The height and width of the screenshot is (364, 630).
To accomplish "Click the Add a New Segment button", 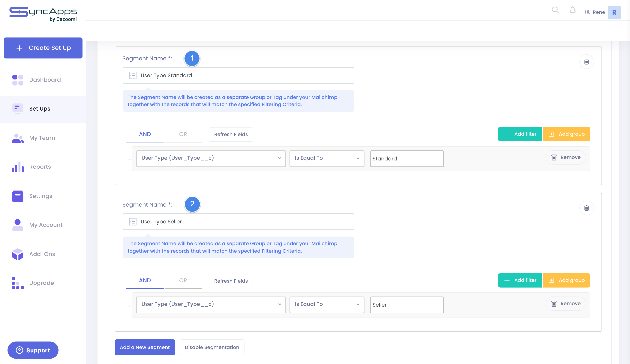I will pyautogui.click(x=145, y=347).
